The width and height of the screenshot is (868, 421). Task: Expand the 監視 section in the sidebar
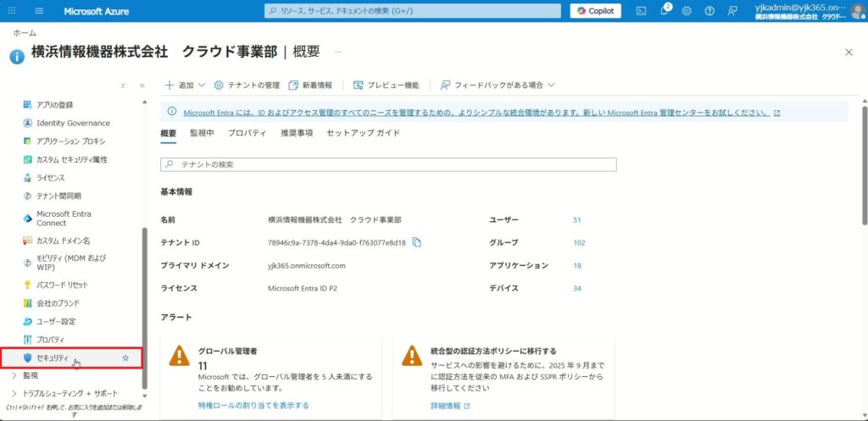point(14,375)
